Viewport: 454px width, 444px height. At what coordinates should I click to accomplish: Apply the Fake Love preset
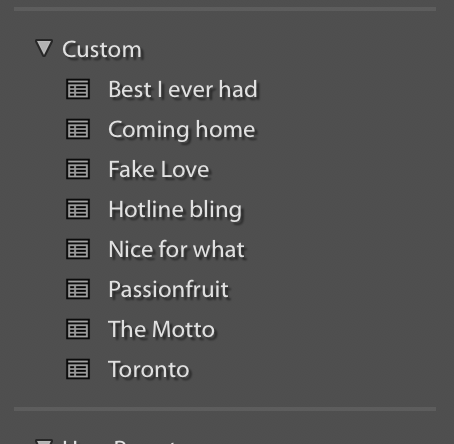tap(159, 169)
